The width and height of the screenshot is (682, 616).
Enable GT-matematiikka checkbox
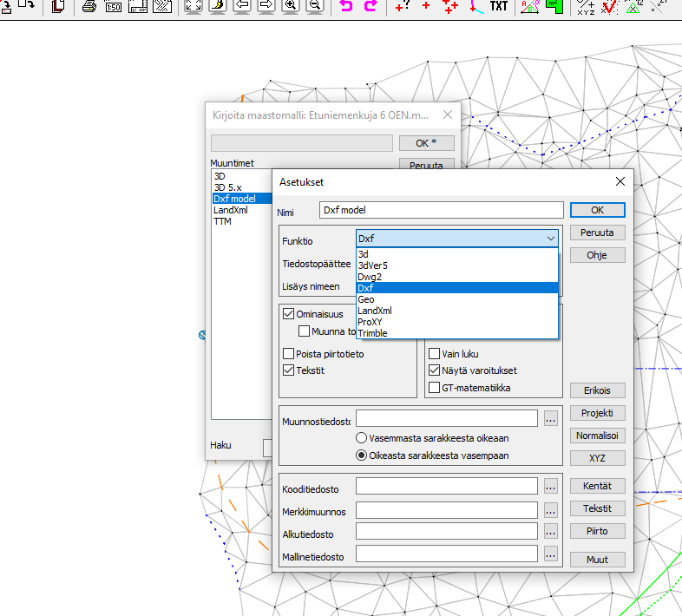click(434, 387)
